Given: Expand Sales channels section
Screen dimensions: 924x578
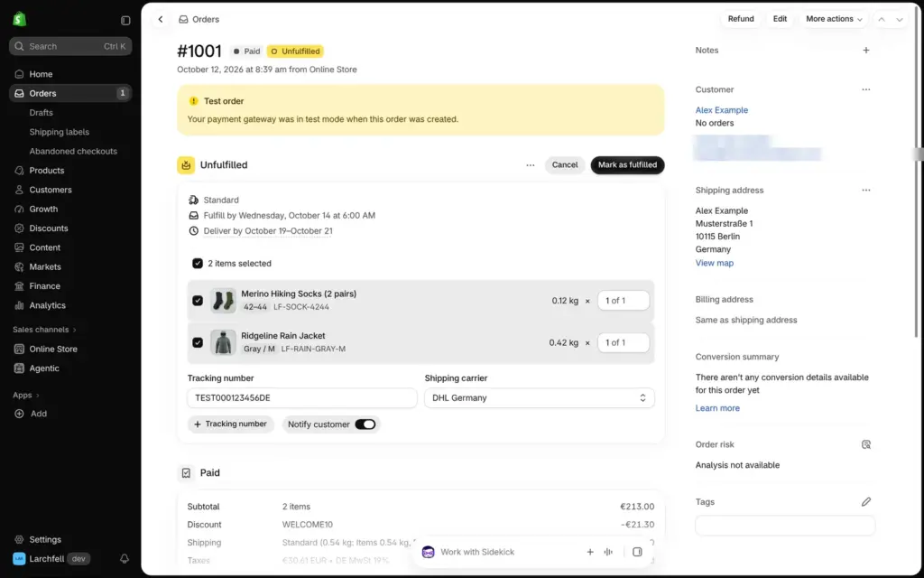Looking at the screenshot, I should 45,330.
